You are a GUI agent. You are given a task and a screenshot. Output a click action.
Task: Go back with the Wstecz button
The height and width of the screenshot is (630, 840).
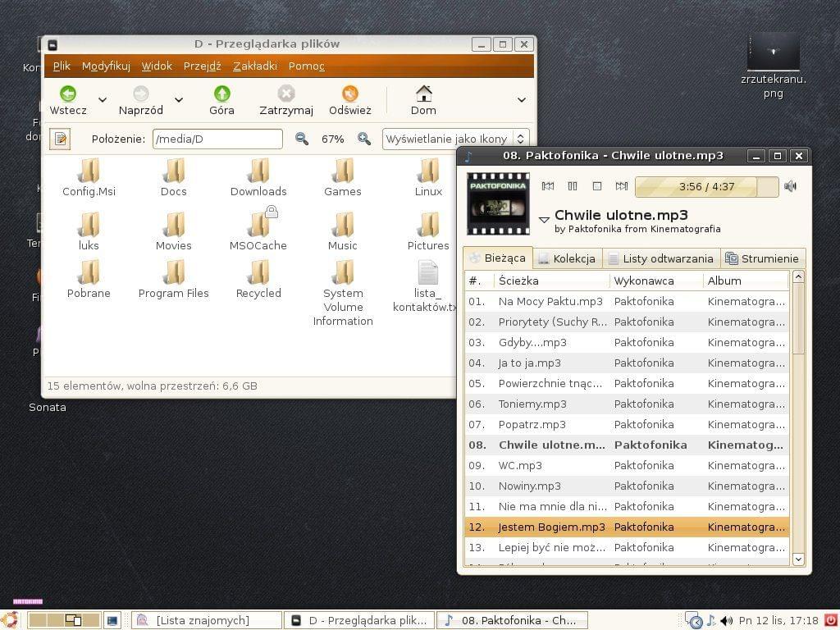pyautogui.click(x=68, y=100)
